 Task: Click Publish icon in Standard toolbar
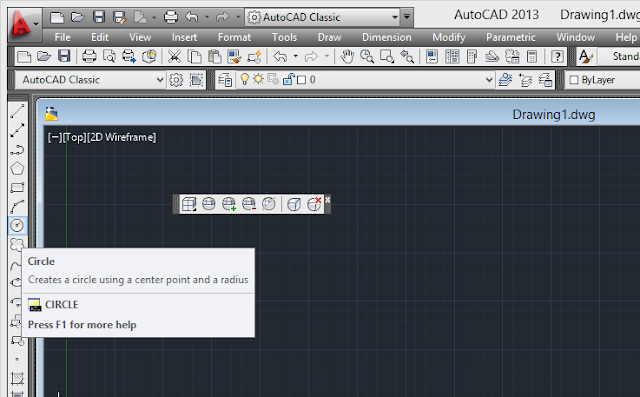coord(129,56)
